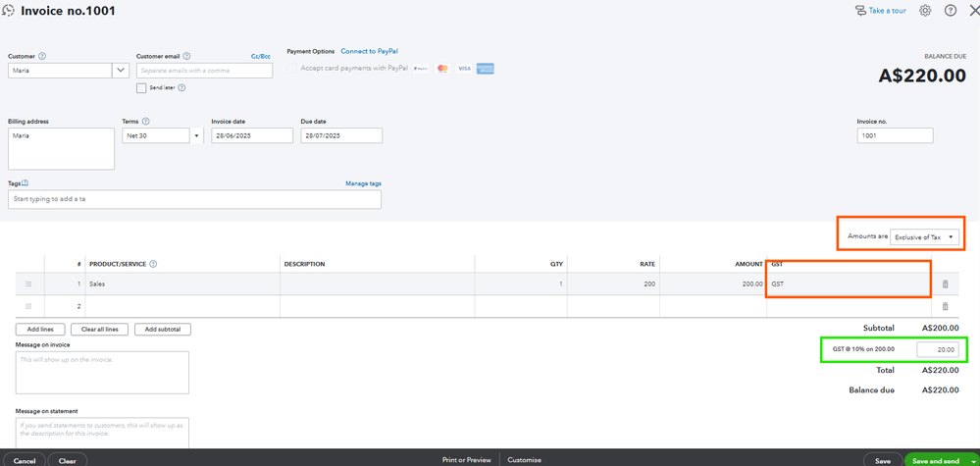Toggle Accept card payments with PayPal checkbox

(292, 68)
